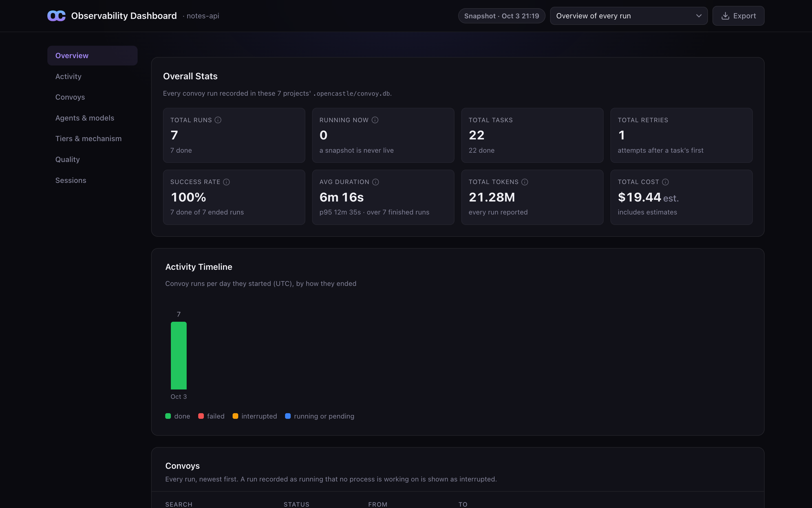Click the red 'failed' legend swatch
The image size is (812, 508).
[201, 416]
